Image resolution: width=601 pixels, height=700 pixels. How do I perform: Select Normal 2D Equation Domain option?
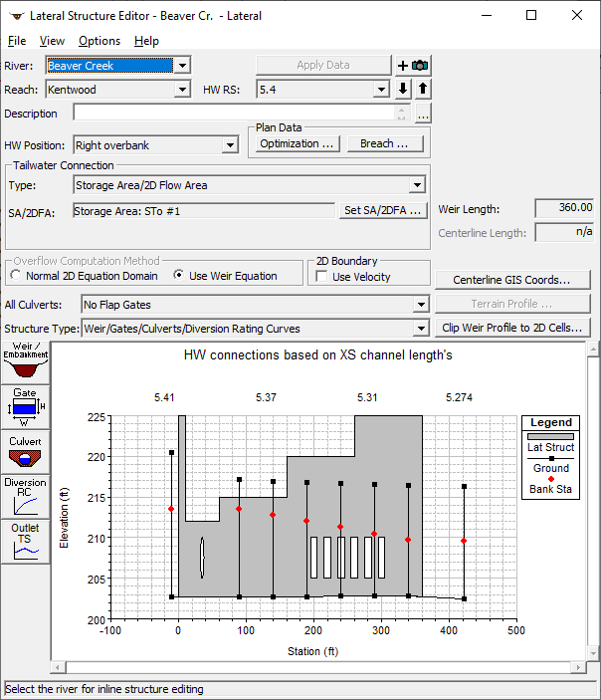[x=17, y=276]
